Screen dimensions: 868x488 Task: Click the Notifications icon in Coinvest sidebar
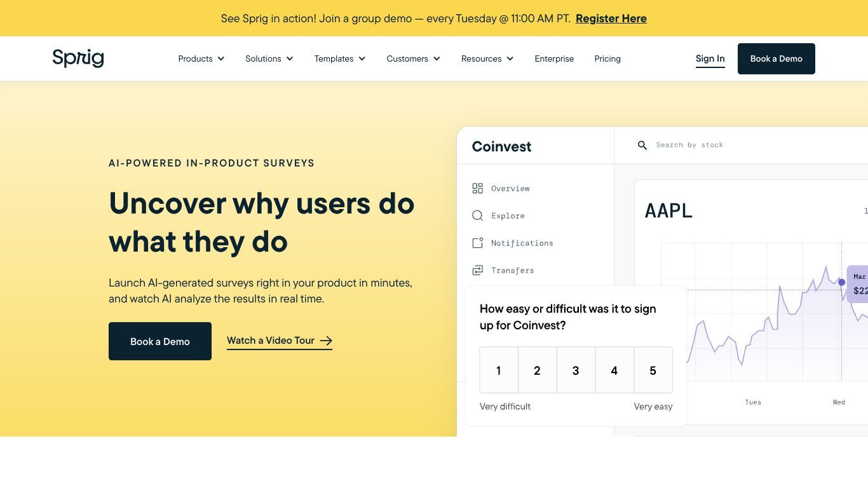point(478,243)
